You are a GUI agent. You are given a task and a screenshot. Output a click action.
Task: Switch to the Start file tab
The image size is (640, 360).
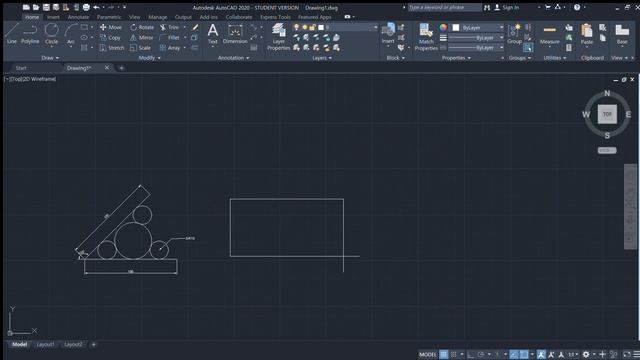pos(21,68)
